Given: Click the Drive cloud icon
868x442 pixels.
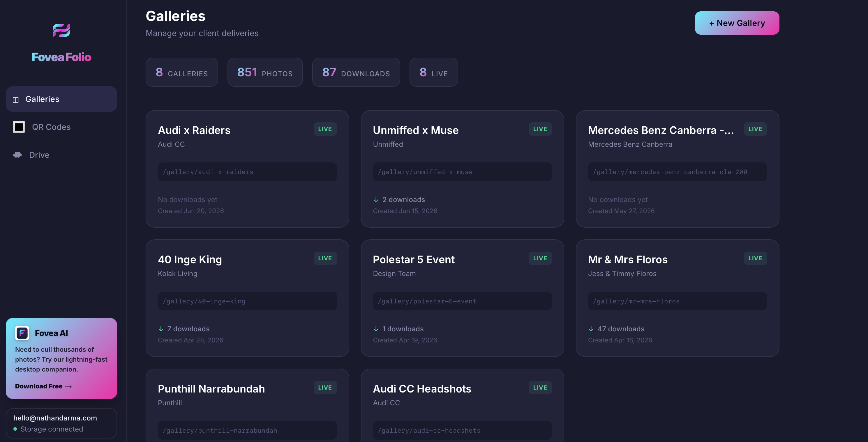Looking at the screenshot, I should [x=17, y=155].
